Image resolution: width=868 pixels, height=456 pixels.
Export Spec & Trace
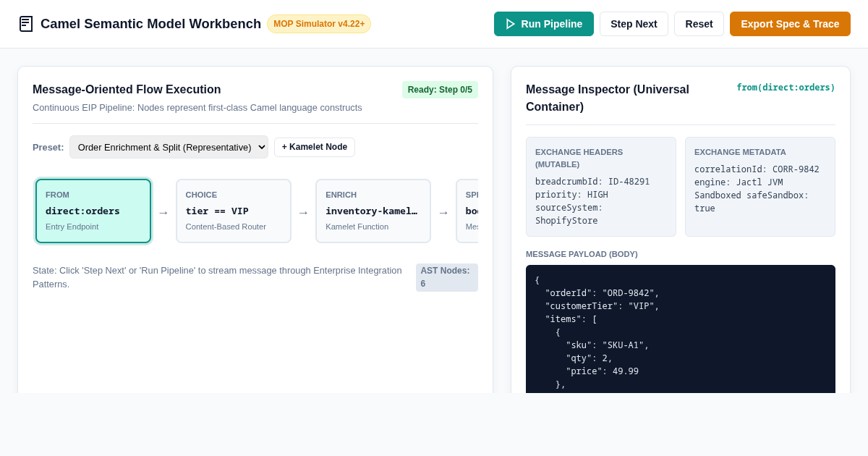(790, 24)
